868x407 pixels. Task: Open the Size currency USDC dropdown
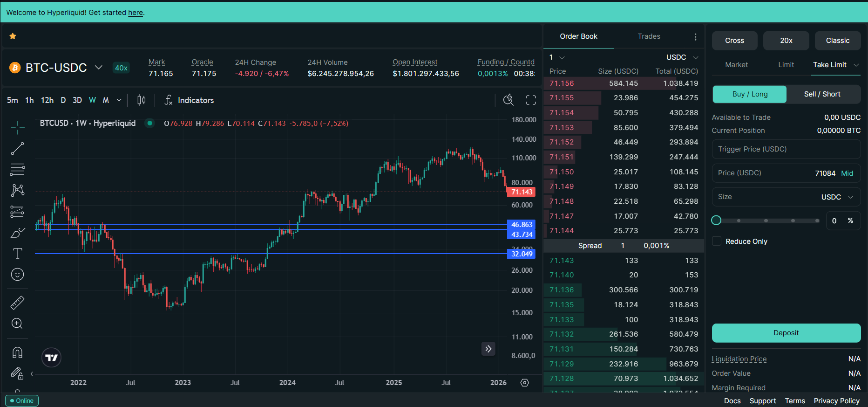tap(837, 197)
